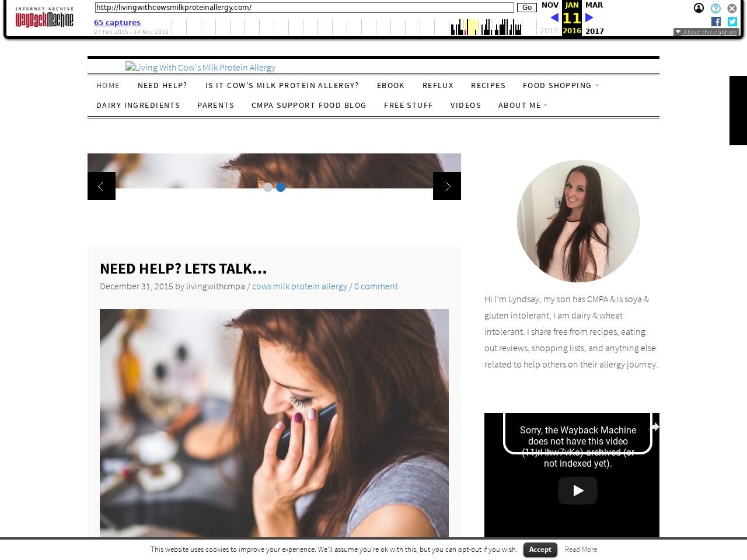Click the Wayback Machine logo
This screenshot has width=747, height=560.
[44, 18]
